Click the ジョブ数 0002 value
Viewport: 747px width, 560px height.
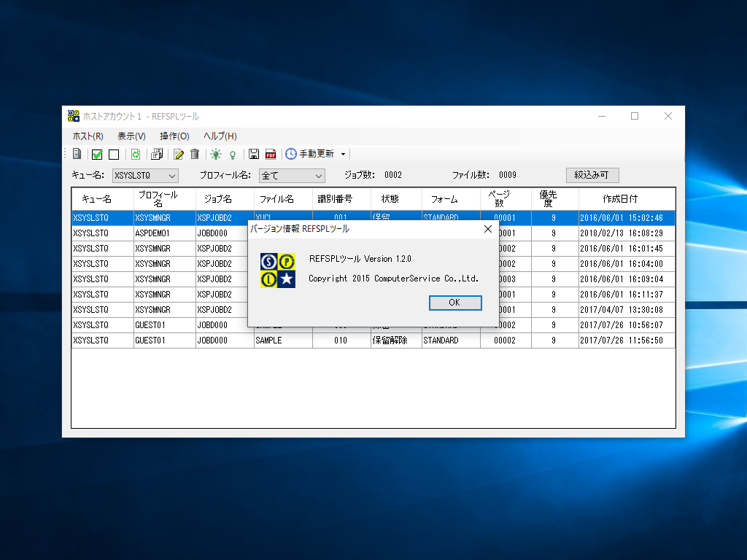pyautogui.click(x=393, y=175)
